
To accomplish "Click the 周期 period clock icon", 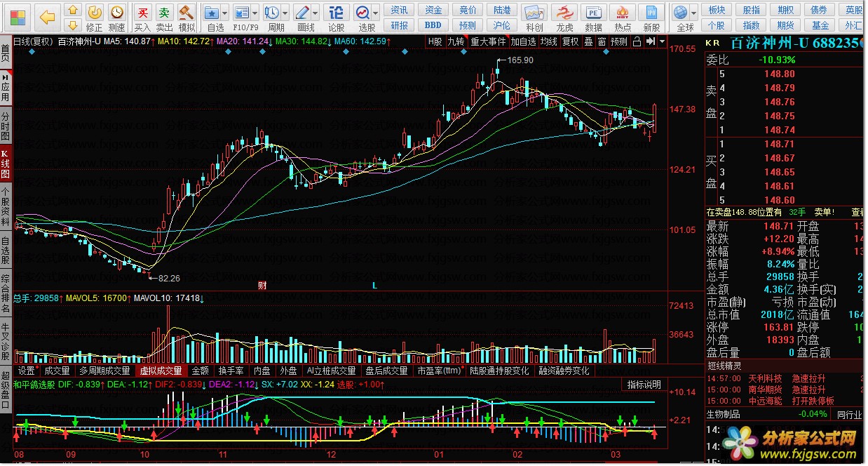I will [x=271, y=12].
